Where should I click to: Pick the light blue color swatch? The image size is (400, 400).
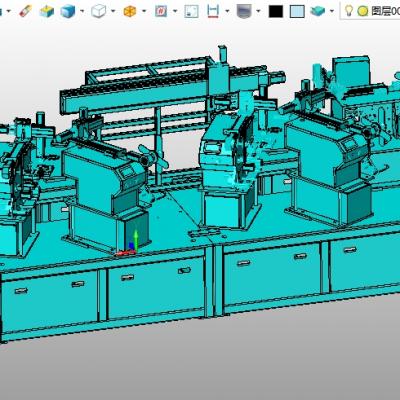click(297, 11)
